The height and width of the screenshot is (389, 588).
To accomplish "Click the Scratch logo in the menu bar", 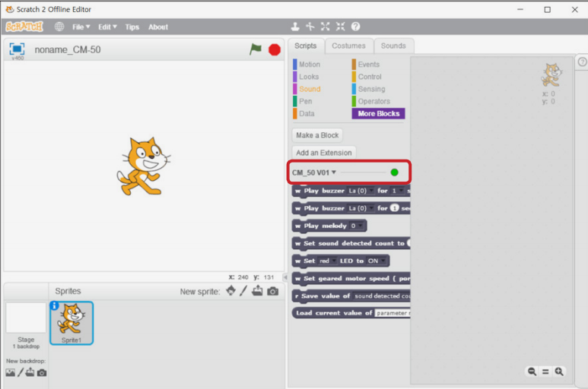I will (x=24, y=27).
